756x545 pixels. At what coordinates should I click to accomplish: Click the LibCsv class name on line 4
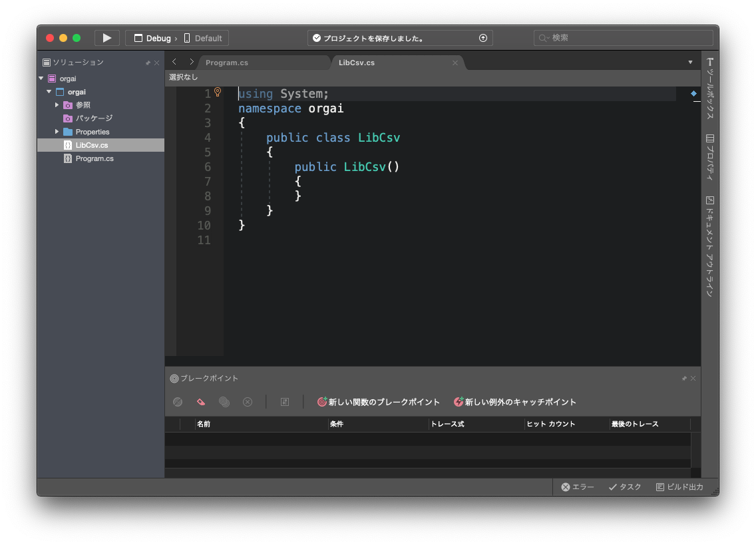pos(379,138)
